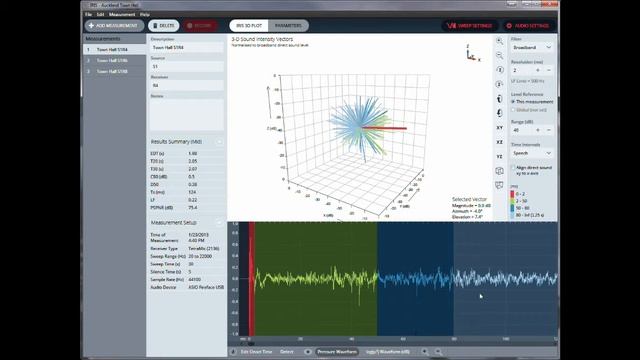
Task: Select the second Town Hall measurement
Action: click(x=115, y=60)
